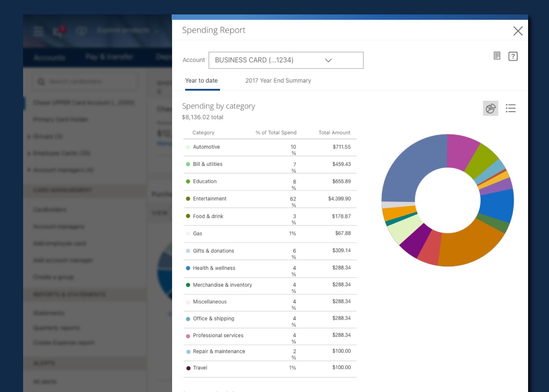This screenshot has height=392, width=549.
Task: Click the Total Amount column header
Action: click(x=334, y=133)
